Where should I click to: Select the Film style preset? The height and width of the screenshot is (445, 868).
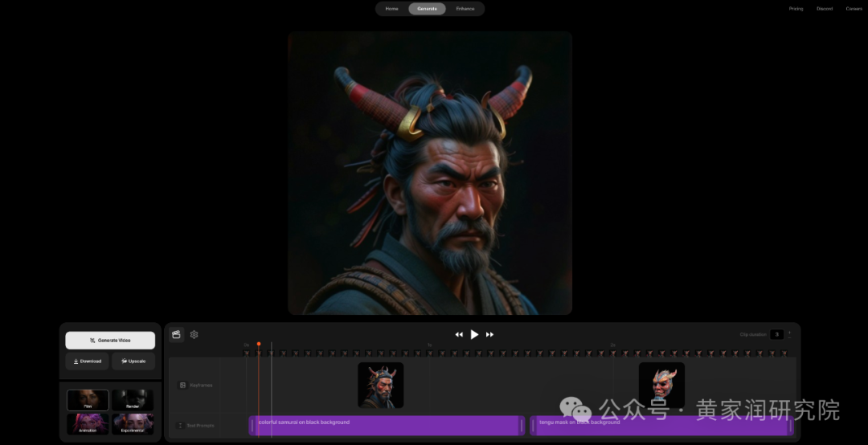(x=88, y=400)
